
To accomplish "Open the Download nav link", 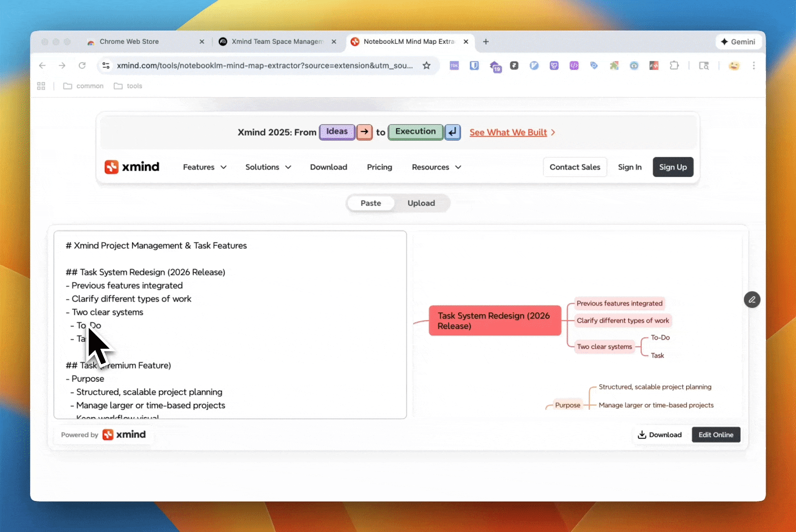I will coord(329,167).
